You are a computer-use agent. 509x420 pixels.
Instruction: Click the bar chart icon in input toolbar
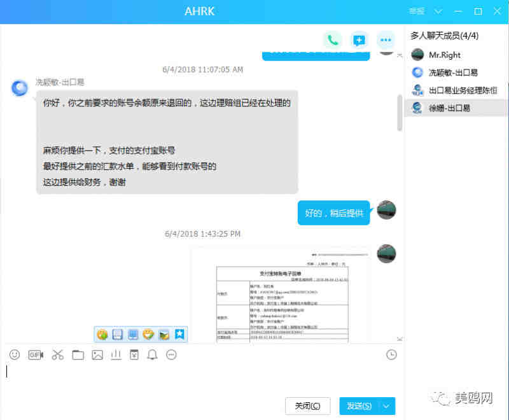pos(116,354)
